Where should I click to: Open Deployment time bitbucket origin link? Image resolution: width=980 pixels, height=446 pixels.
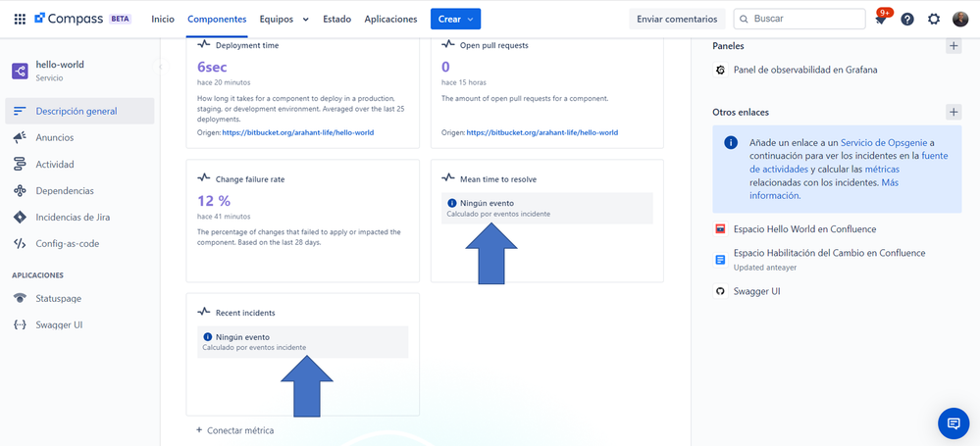[x=298, y=132]
